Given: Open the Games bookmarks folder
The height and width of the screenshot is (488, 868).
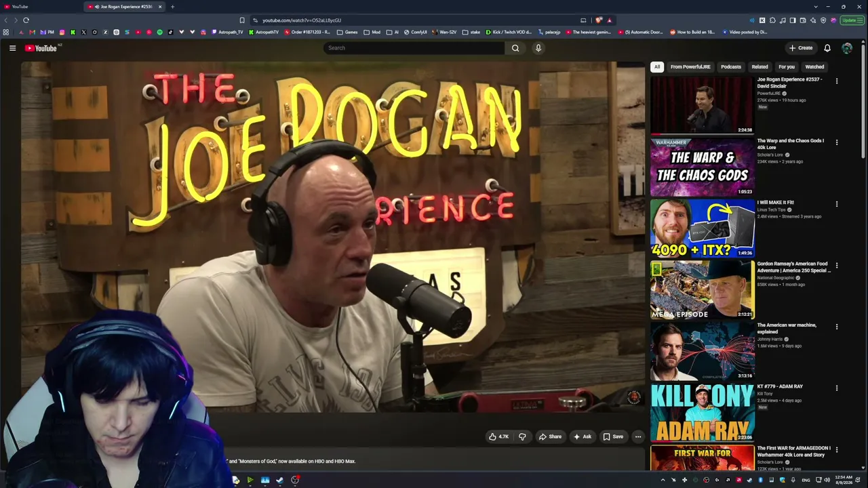Looking at the screenshot, I should 347,32.
